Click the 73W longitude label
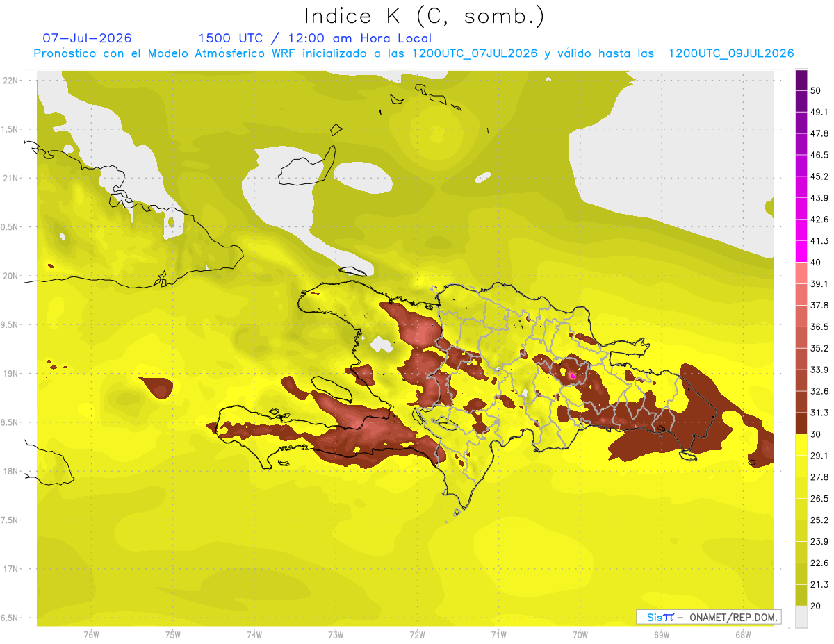This screenshot has width=834, height=644. (x=336, y=635)
